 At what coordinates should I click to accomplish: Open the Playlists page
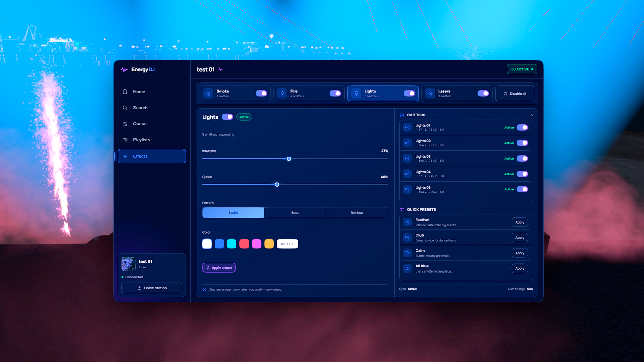click(x=152, y=140)
